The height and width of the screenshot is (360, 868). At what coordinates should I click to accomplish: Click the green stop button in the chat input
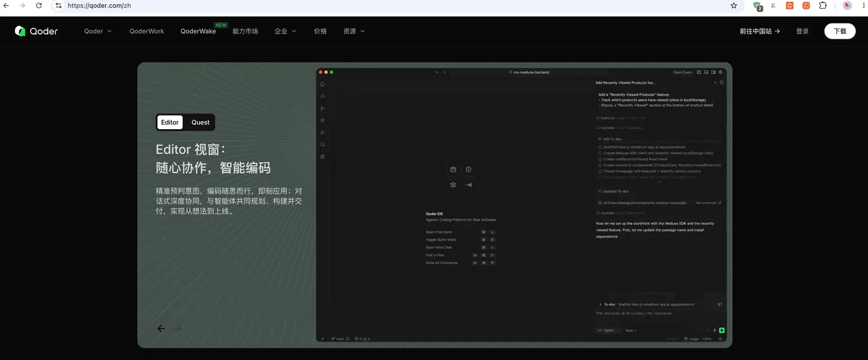(x=722, y=330)
